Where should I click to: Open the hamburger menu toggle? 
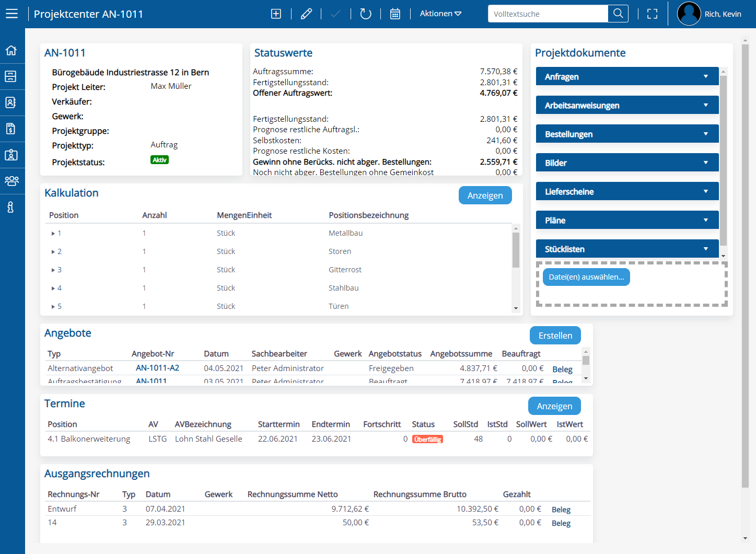(11, 14)
